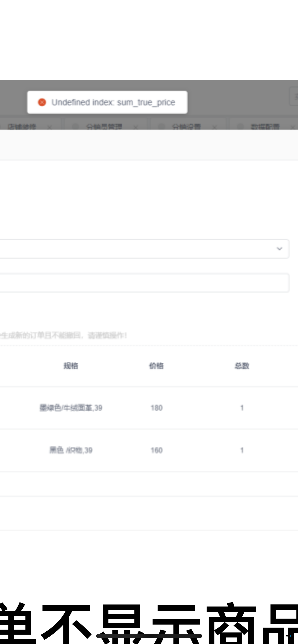Switch to the 分销员管理 tab
Screen dimensions: 298x644
click(x=104, y=126)
